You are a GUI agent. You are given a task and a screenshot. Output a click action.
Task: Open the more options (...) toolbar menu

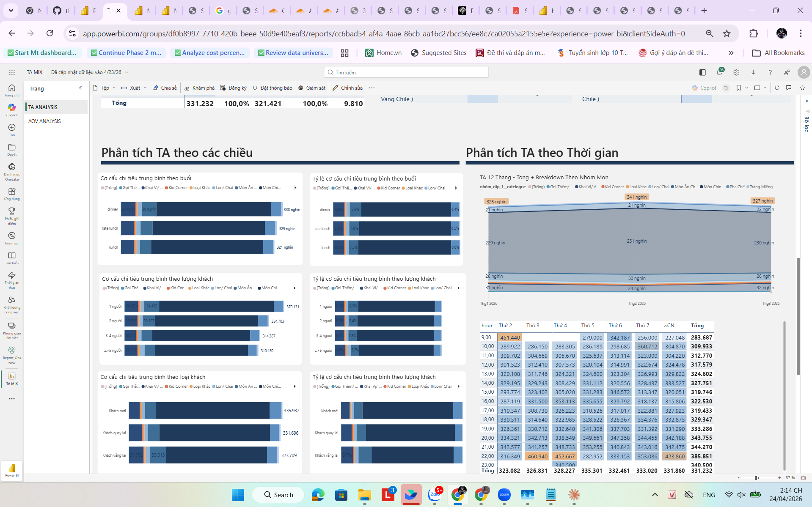pos(372,88)
